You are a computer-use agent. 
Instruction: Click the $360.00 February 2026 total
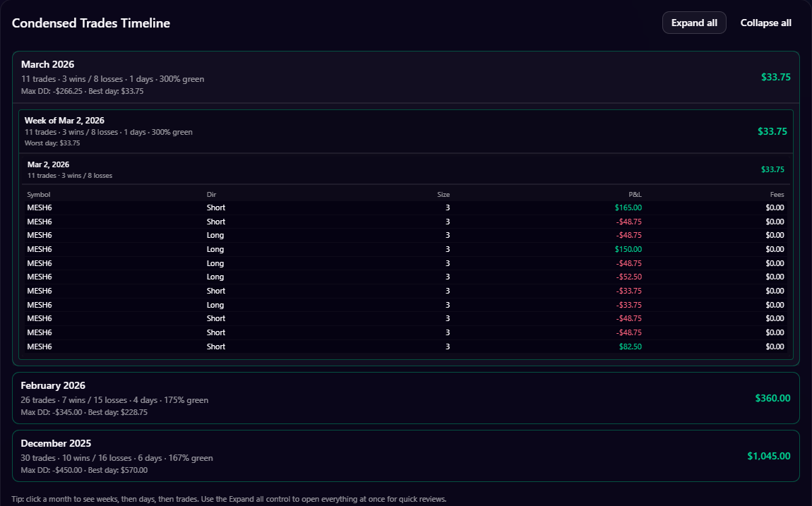click(x=772, y=398)
